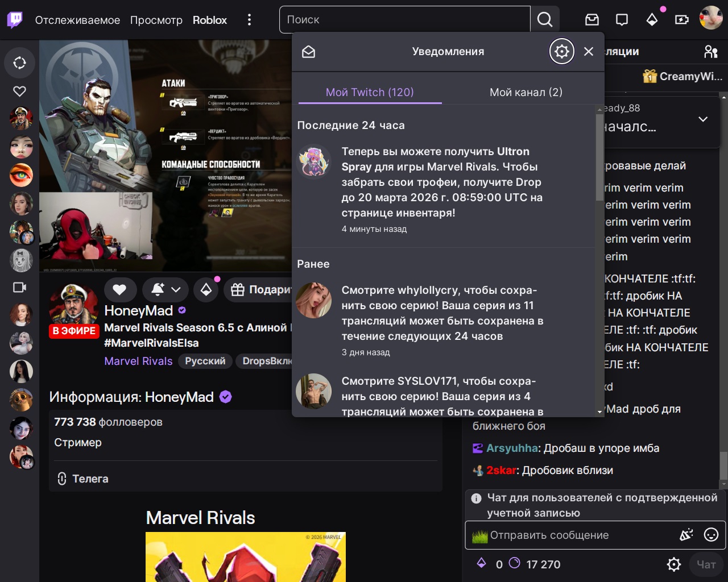Click the whylollycry notification avatar

[x=313, y=301]
